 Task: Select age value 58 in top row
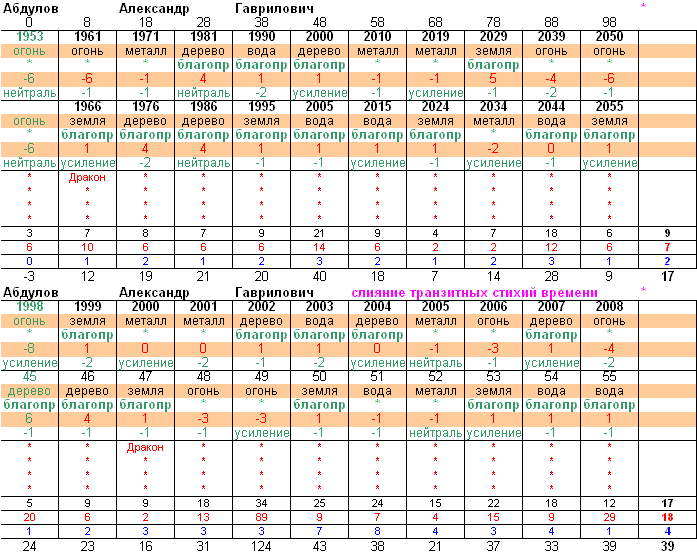tap(377, 22)
